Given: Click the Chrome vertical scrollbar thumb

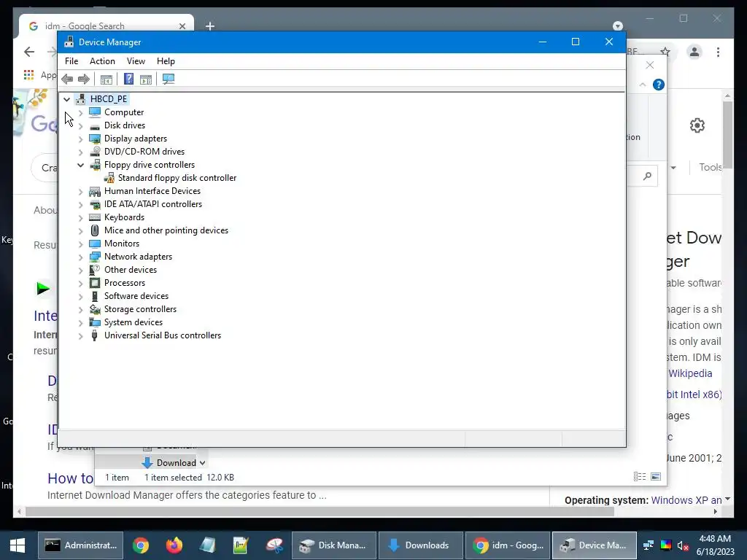Looking at the screenshot, I should pos(727,135).
